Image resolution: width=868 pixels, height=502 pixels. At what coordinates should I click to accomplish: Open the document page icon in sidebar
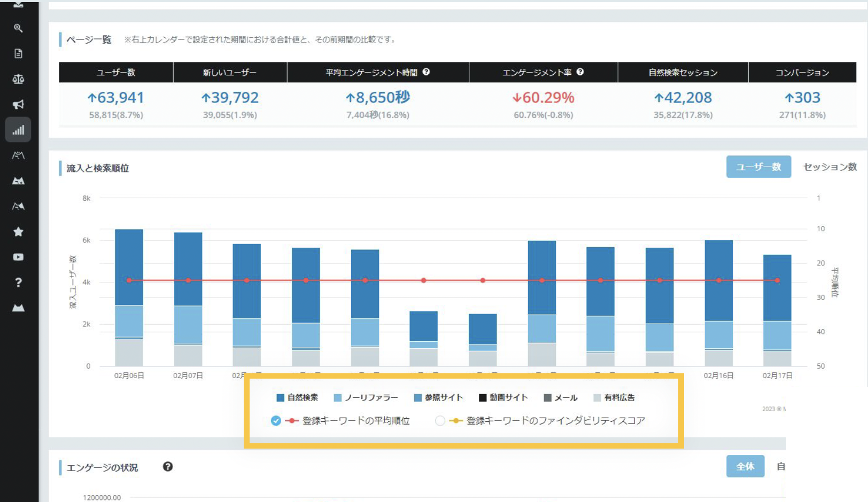[18, 53]
